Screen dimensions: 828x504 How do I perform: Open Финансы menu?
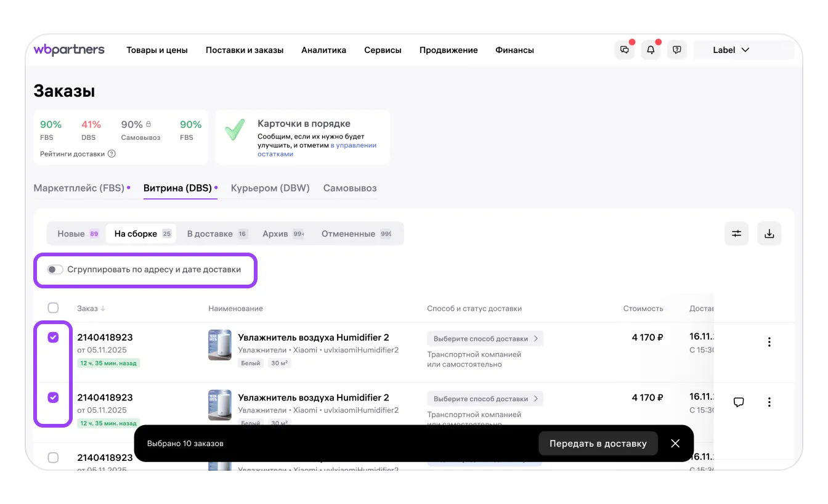(x=514, y=50)
